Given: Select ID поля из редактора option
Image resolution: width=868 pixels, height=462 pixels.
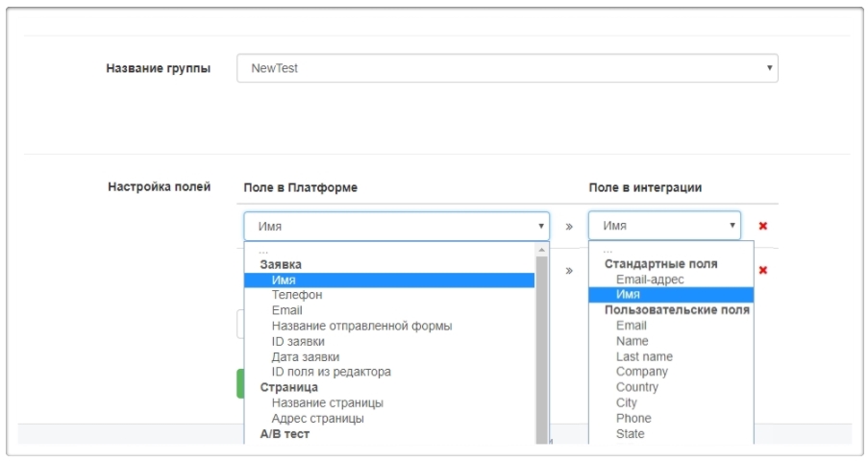Looking at the screenshot, I should pyautogui.click(x=331, y=372).
